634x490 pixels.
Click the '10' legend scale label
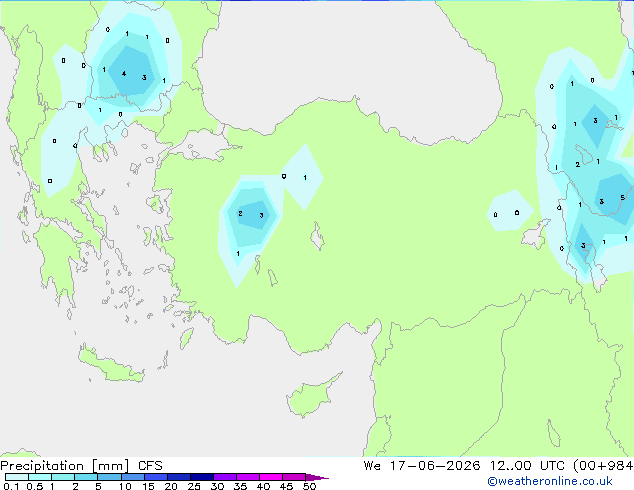click(x=125, y=486)
